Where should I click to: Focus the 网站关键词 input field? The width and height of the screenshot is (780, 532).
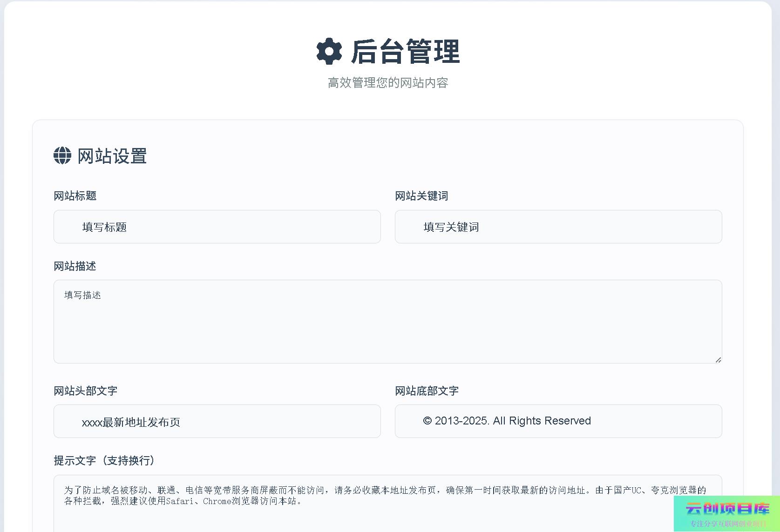(558, 227)
